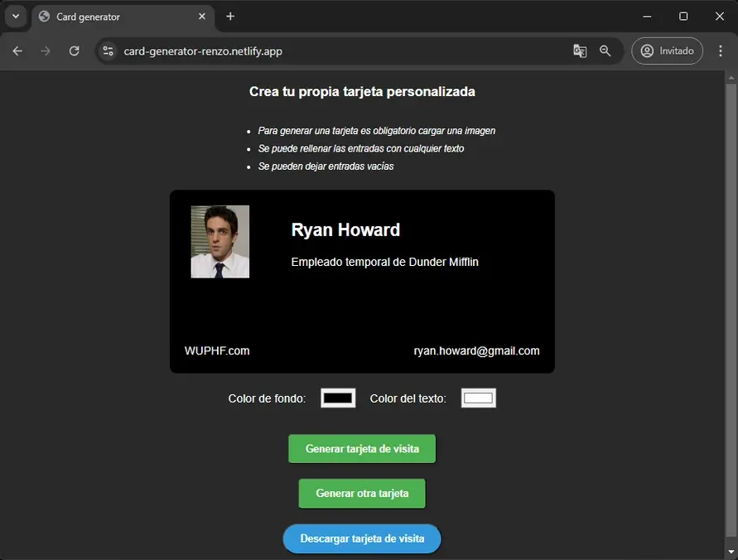Click bullet about rellenar las entradas
The image size is (738, 560).
point(361,149)
